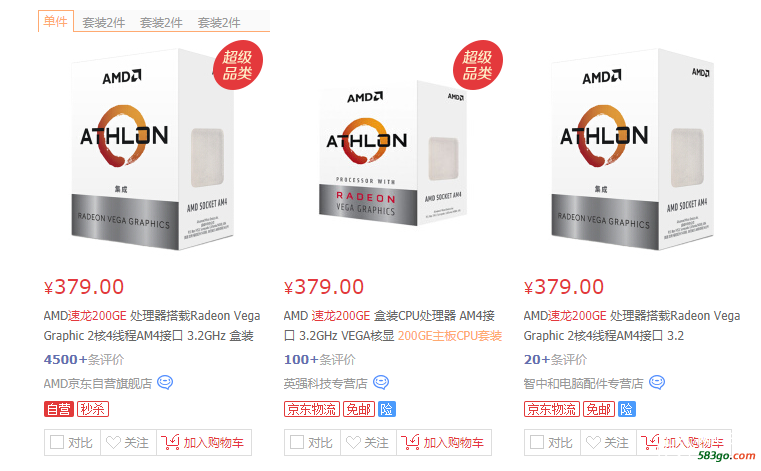This screenshot has height=471, width=761.
Task: Check 对比 box for first product
Action: pos(57,442)
